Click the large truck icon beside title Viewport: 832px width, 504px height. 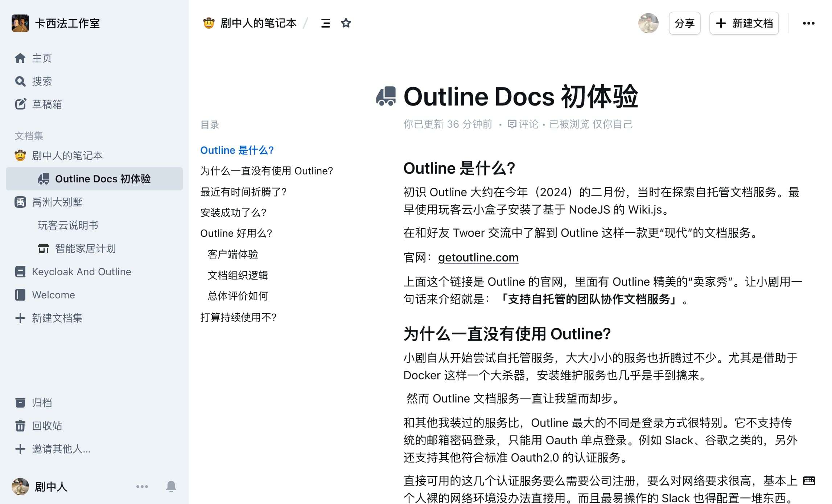386,96
